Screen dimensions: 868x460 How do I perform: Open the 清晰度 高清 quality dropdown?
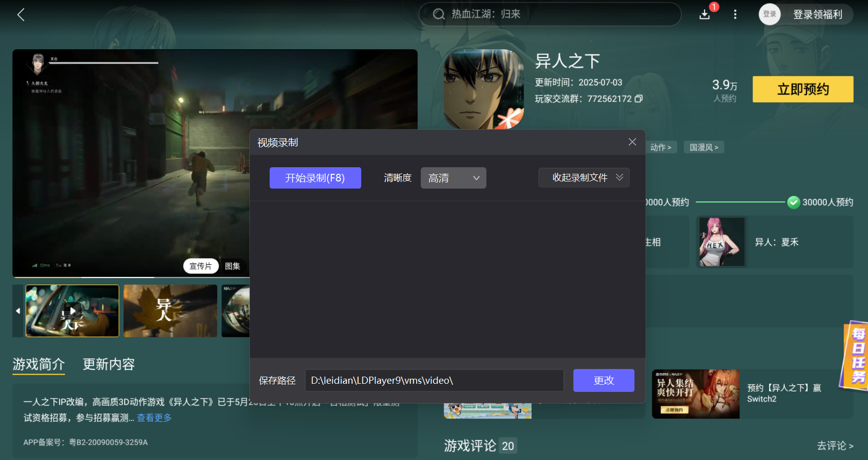pyautogui.click(x=453, y=178)
